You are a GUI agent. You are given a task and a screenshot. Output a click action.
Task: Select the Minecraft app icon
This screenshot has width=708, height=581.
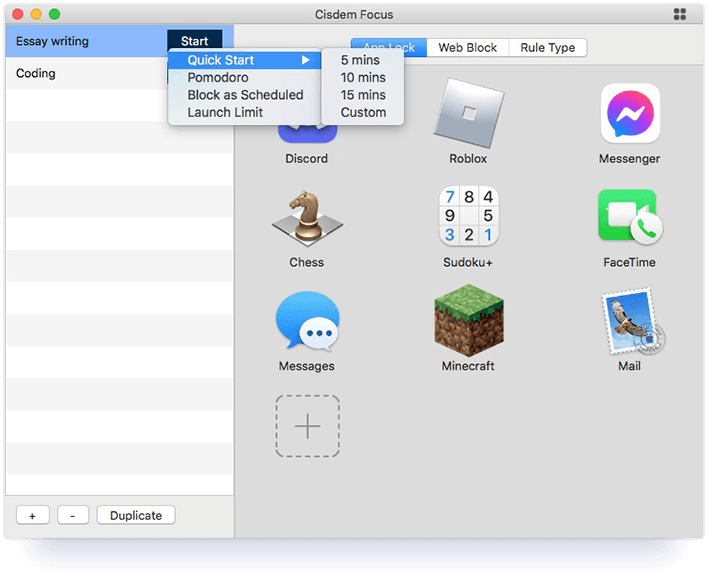click(469, 321)
